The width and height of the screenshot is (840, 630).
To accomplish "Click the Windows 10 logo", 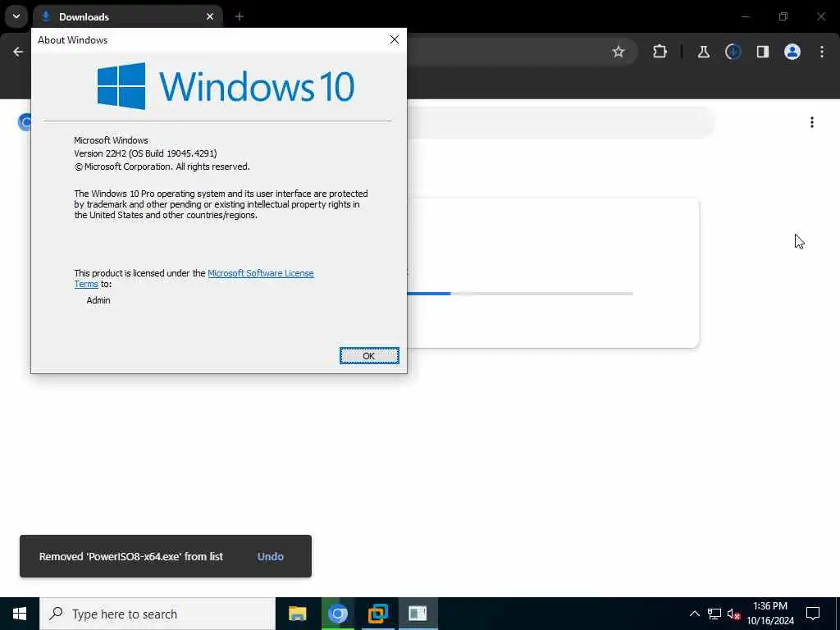I will [x=226, y=85].
